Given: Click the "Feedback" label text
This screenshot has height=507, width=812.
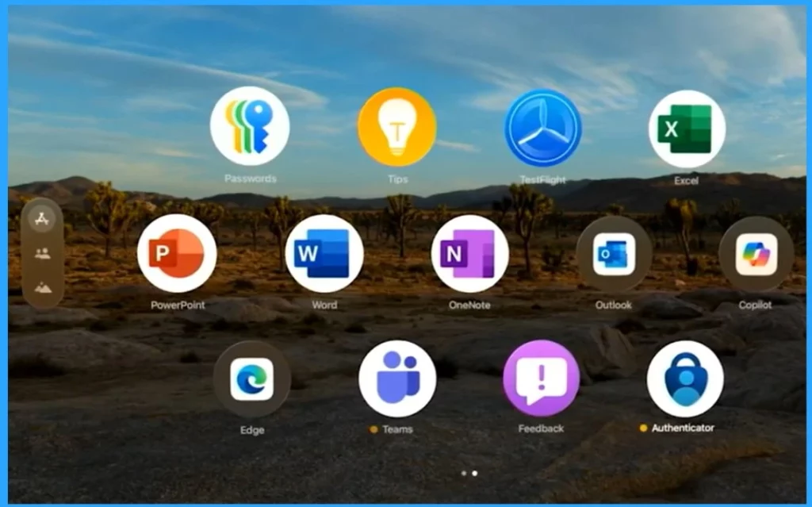Looking at the screenshot, I should [541, 428].
